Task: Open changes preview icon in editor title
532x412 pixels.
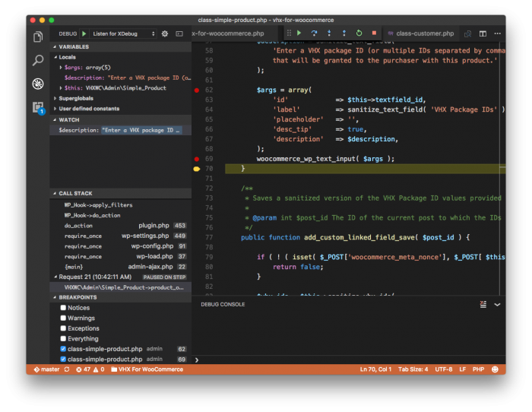Action: coord(468,33)
